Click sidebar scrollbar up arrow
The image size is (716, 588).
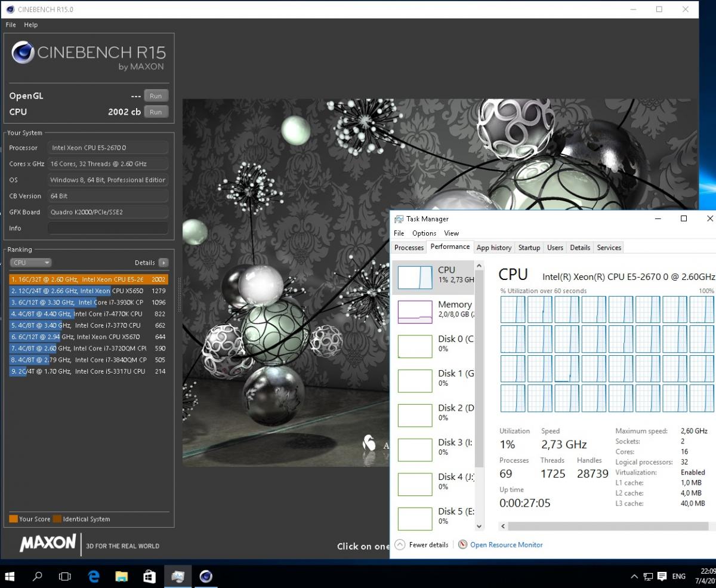[x=479, y=266]
